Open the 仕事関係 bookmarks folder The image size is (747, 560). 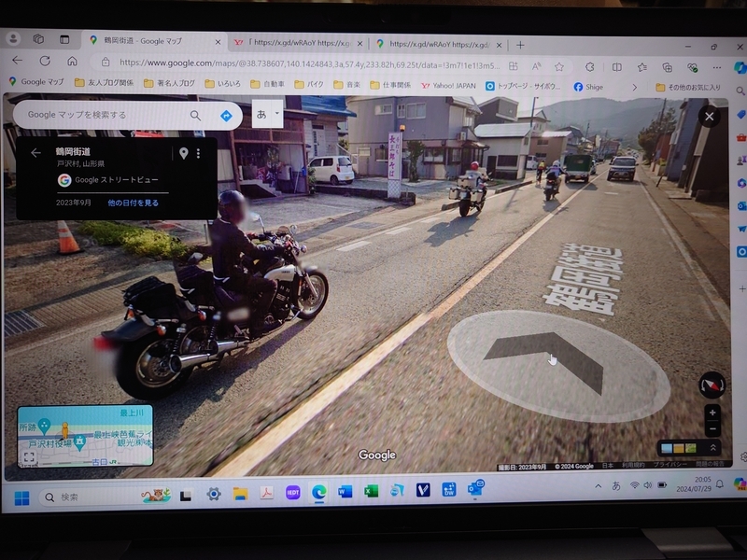click(390, 85)
